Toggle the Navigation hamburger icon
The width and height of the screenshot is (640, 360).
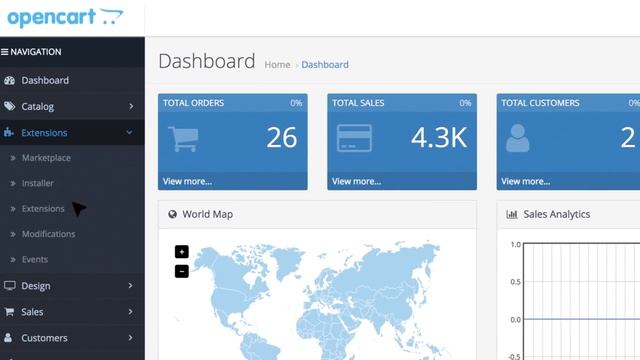4,52
